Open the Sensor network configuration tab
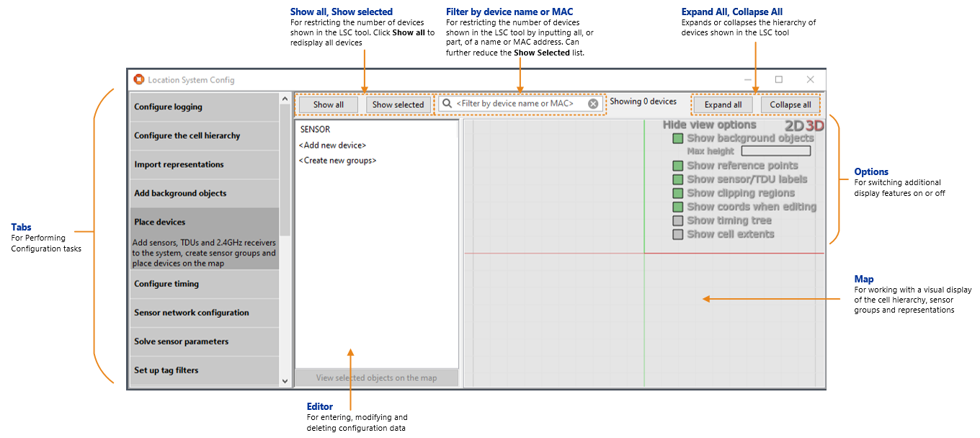 [204, 313]
